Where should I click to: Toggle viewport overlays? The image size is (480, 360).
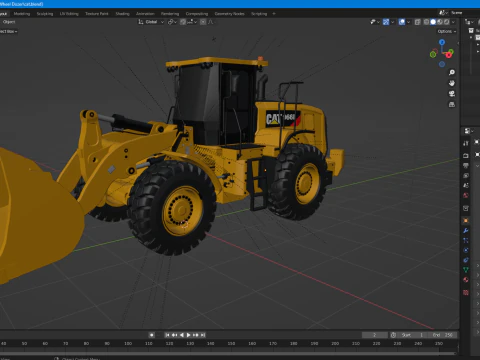[402, 22]
